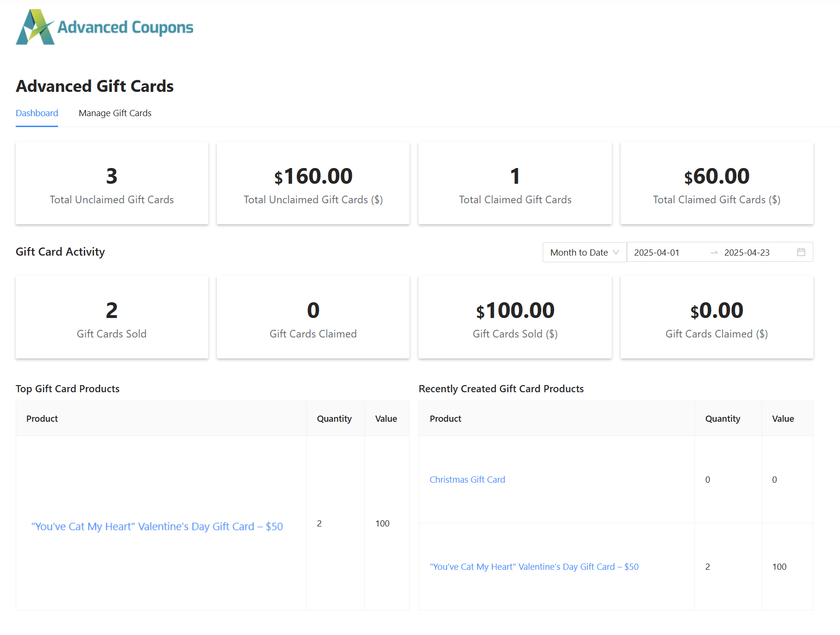Expand the Month to Date dropdown
This screenshot has width=840, height=635.
click(x=585, y=252)
